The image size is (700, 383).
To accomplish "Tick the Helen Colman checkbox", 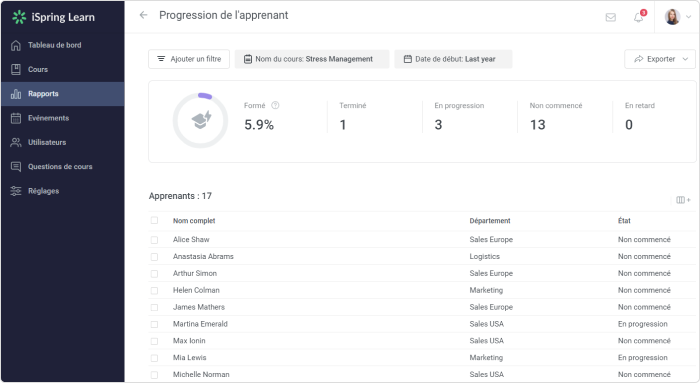I will coord(154,291).
